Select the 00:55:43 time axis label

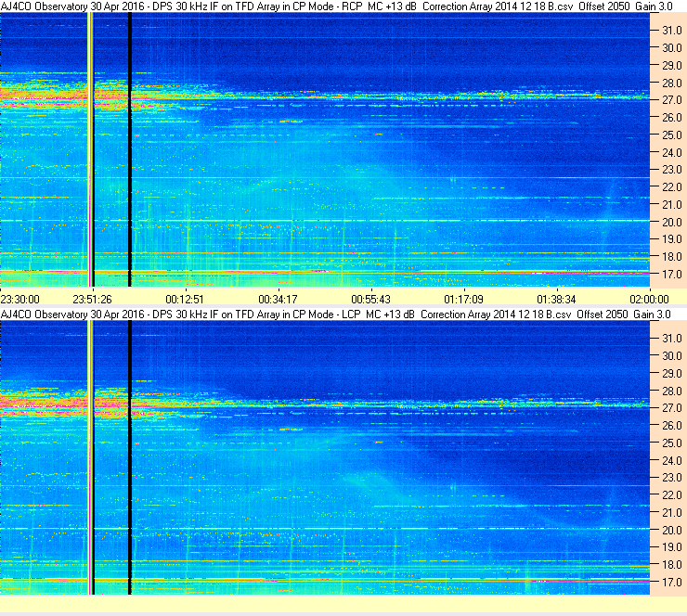coord(370,300)
